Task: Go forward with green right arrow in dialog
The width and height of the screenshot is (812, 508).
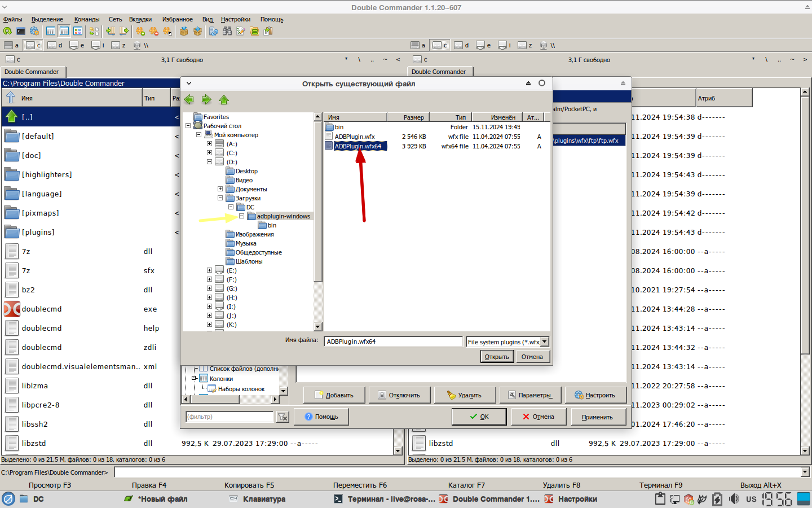Action: pyautogui.click(x=206, y=100)
